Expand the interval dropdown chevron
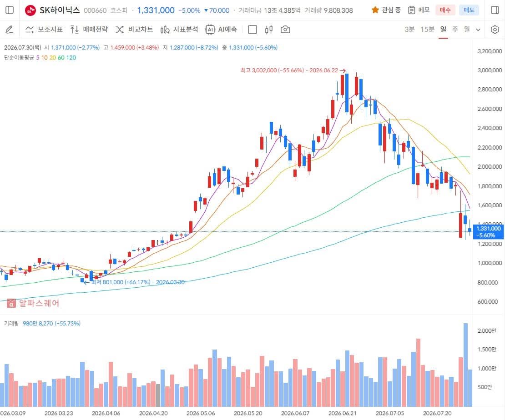The image size is (505, 420). tap(478, 30)
